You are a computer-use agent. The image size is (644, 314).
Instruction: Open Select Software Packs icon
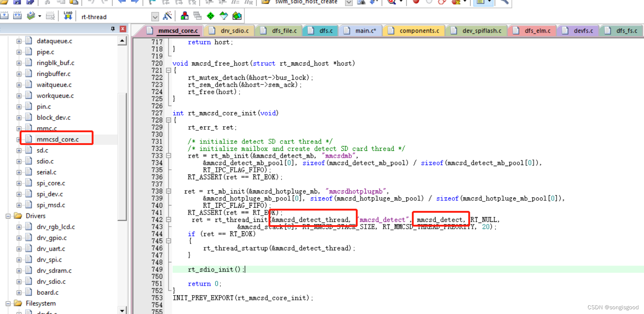tap(224, 16)
